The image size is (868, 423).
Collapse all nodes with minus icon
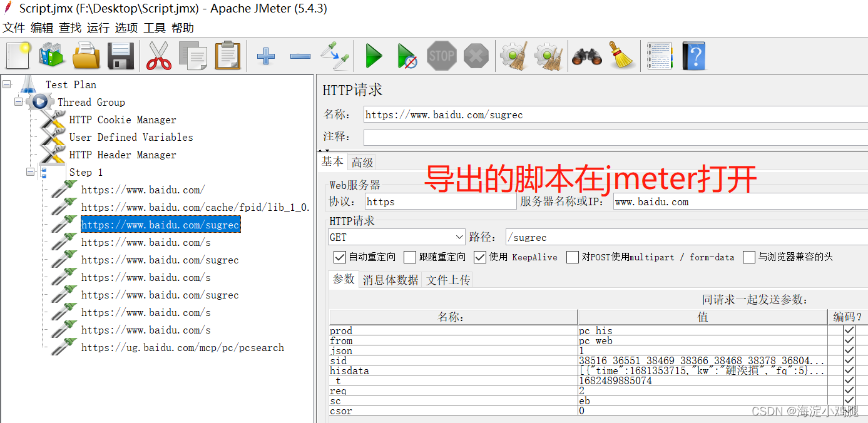pos(300,56)
